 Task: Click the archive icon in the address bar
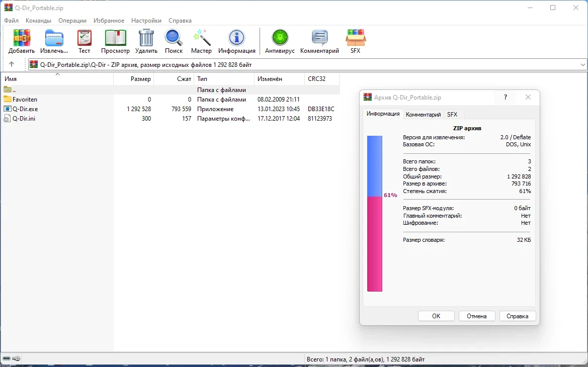pyautogui.click(x=34, y=64)
